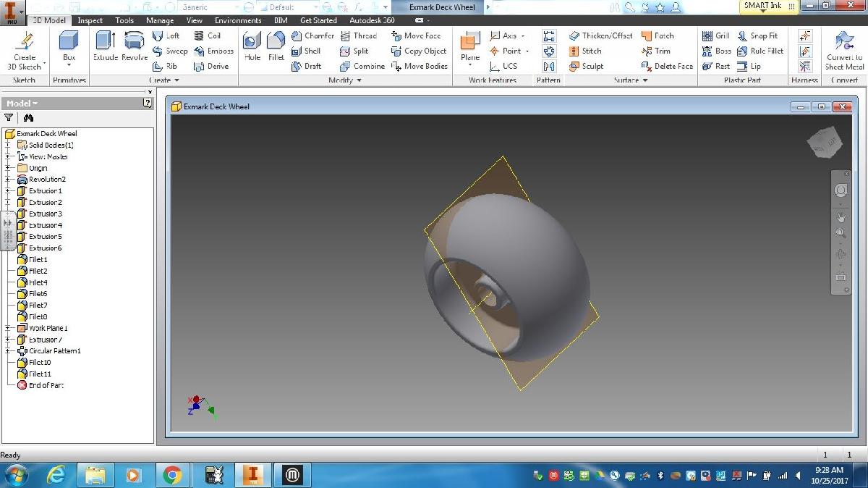Select the Copy Object tool
The image size is (868, 488).
[419, 51]
